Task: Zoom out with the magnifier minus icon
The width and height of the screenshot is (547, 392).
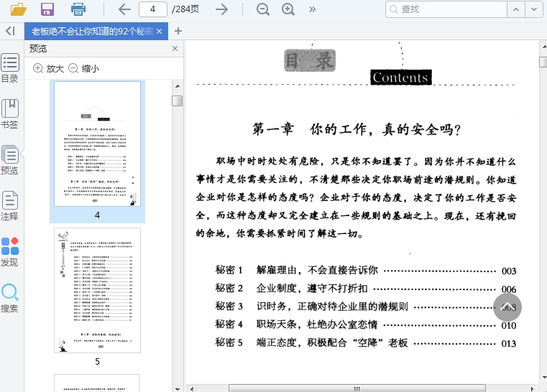Action: [x=263, y=9]
